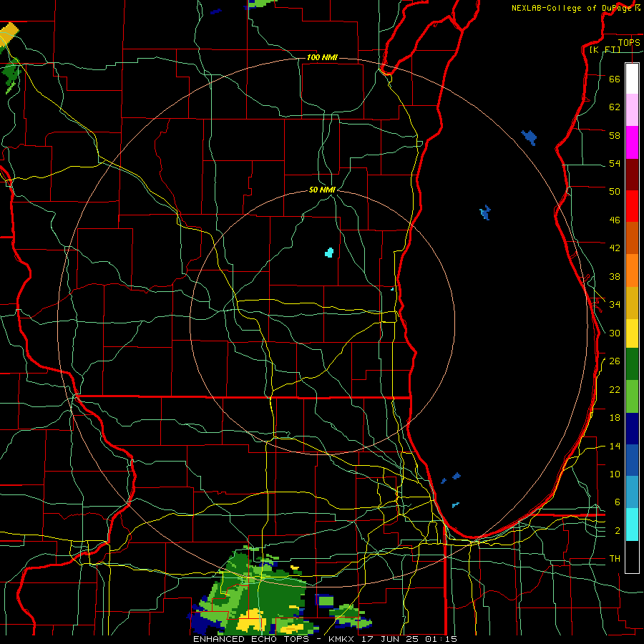The width and height of the screenshot is (644, 644).
Task: Click the "18" legend value
Action: (615, 418)
